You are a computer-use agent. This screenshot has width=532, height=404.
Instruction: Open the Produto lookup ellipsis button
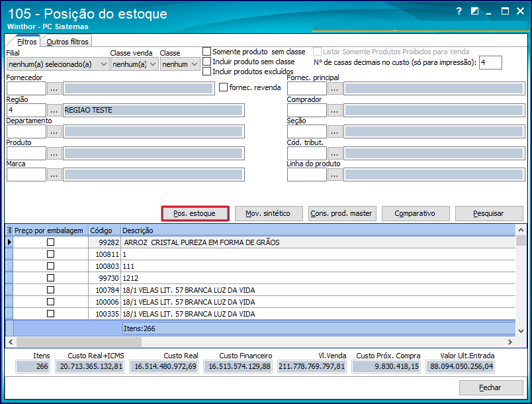coord(54,154)
